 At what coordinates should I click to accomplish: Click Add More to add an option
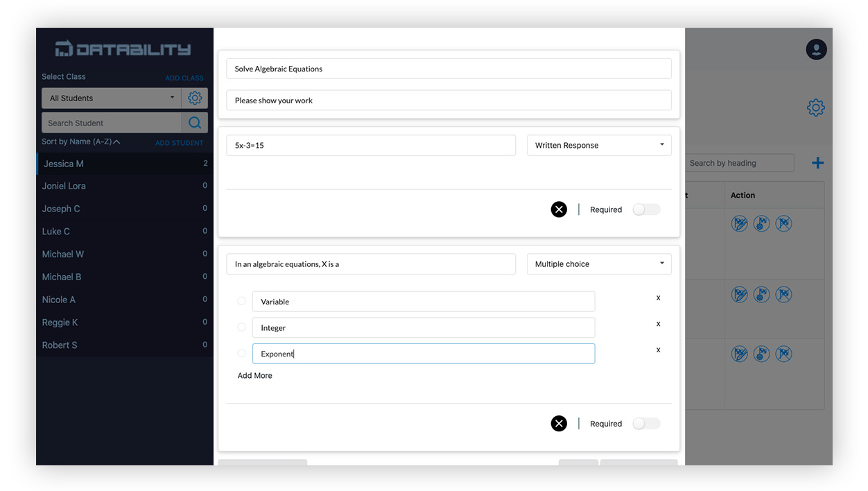pyautogui.click(x=255, y=376)
